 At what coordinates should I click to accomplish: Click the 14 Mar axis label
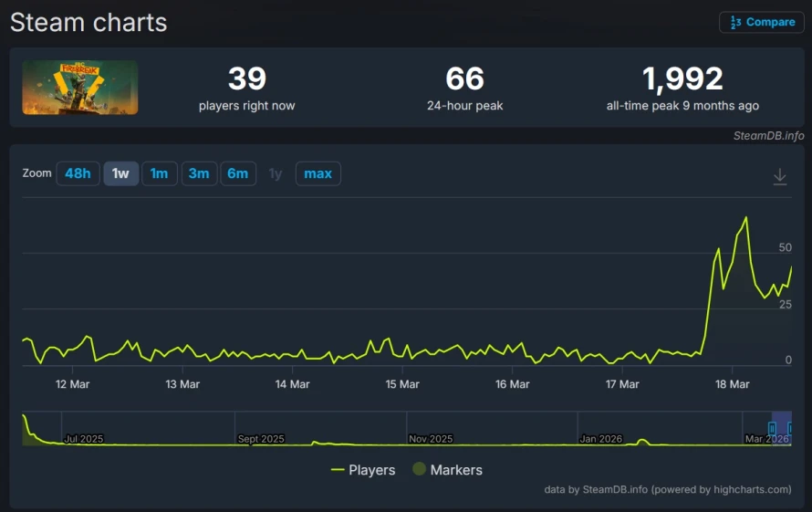[x=292, y=384]
